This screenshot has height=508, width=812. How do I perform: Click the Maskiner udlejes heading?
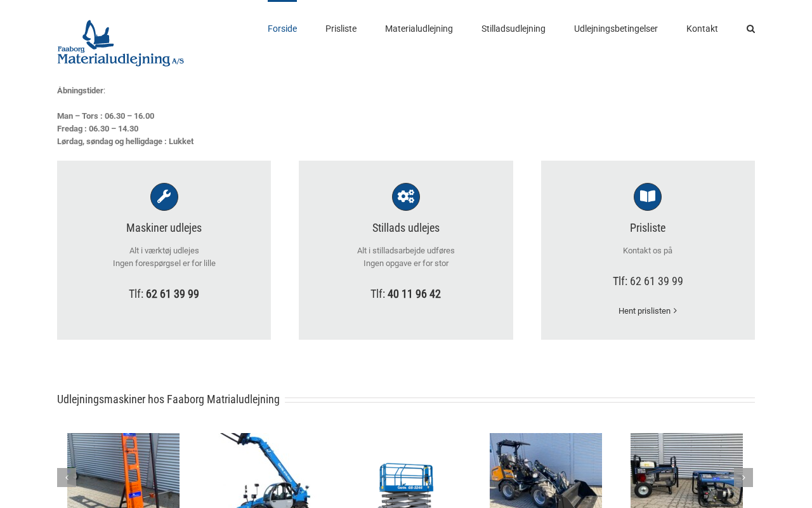164,228
